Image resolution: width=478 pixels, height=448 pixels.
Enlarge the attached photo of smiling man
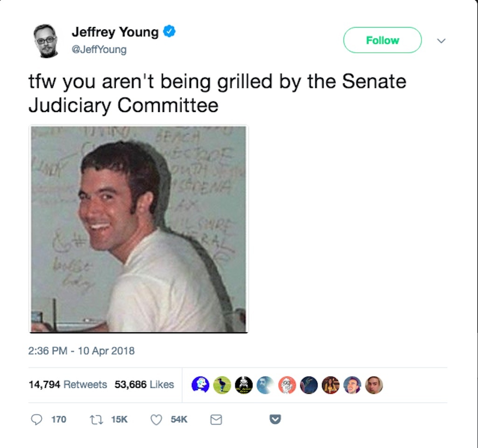[x=139, y=229]
